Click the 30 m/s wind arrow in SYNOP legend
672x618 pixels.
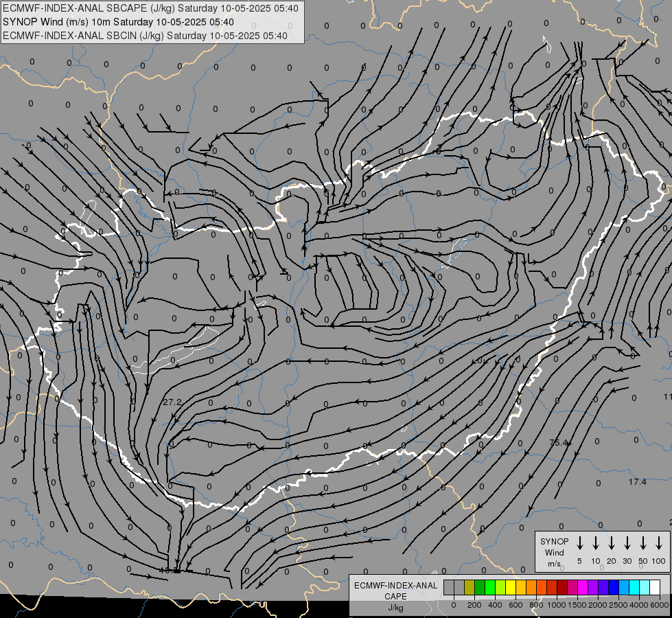point(627,543)
